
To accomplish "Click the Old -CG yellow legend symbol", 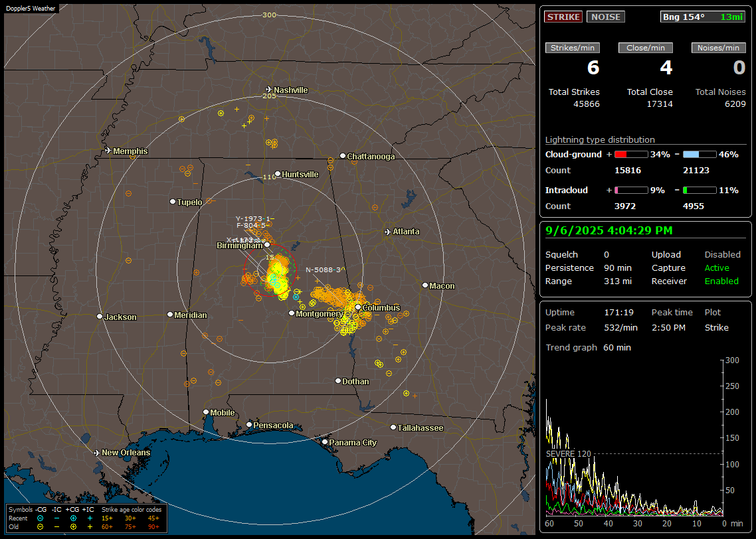I will pyautogui.click(x=41, y=527).
